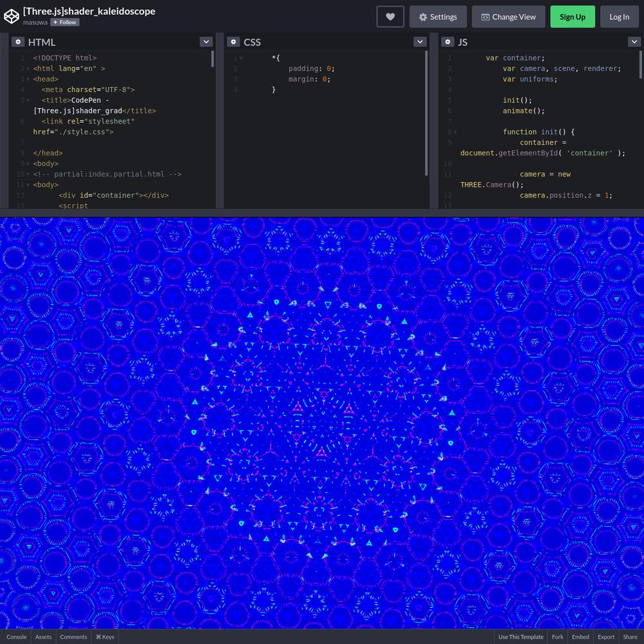Click the init() call in JS

tap(517, 100)
